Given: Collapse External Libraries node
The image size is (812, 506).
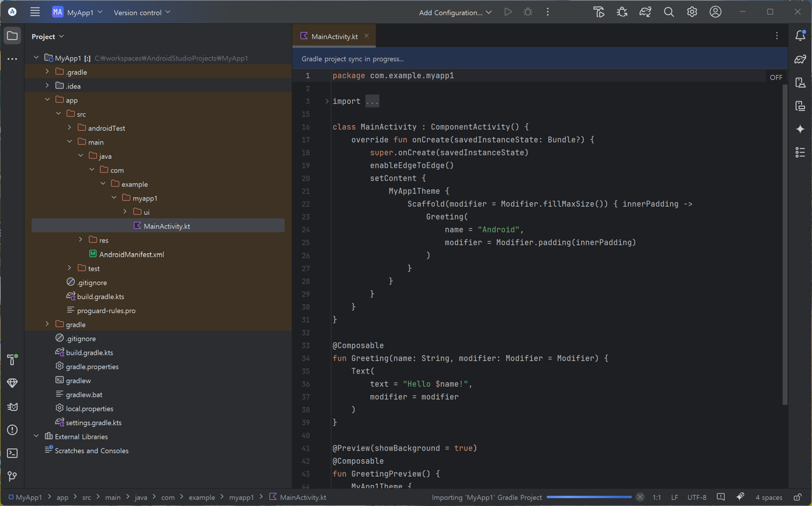Looking at the screenshot, I should coord(36,436).
